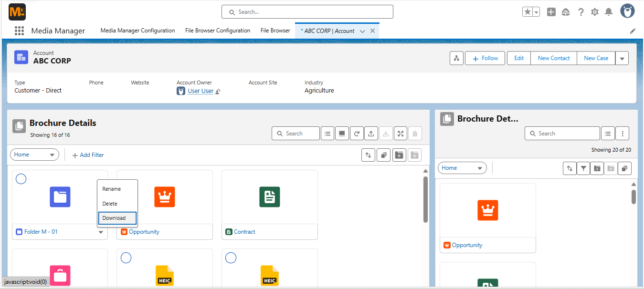Click the trash delete icon in left toolbar

(x=415, y=134)
